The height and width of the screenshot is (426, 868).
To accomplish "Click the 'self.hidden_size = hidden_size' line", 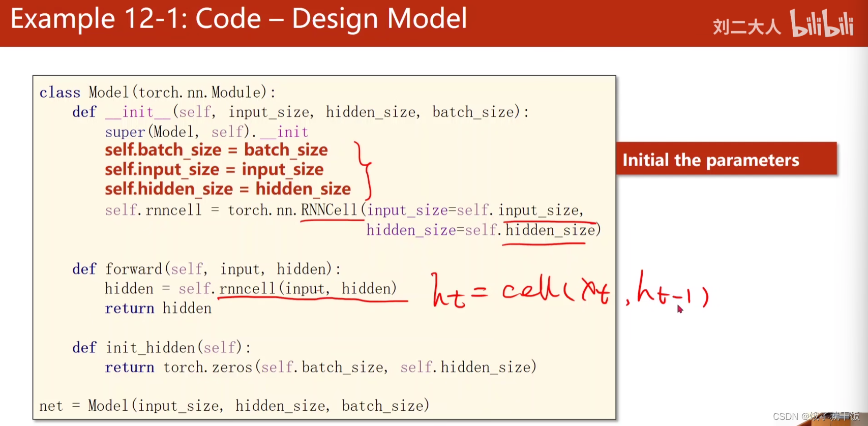I will tap(228, 189).
